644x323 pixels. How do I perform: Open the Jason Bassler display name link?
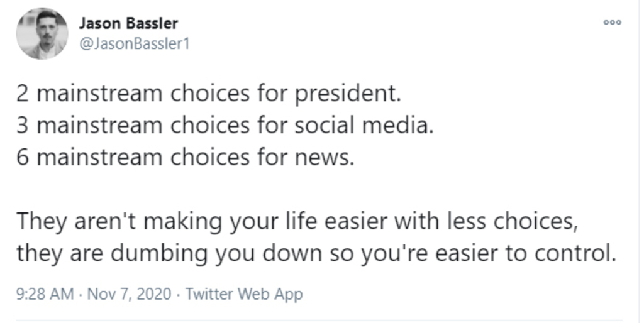(x=128, y=24)
